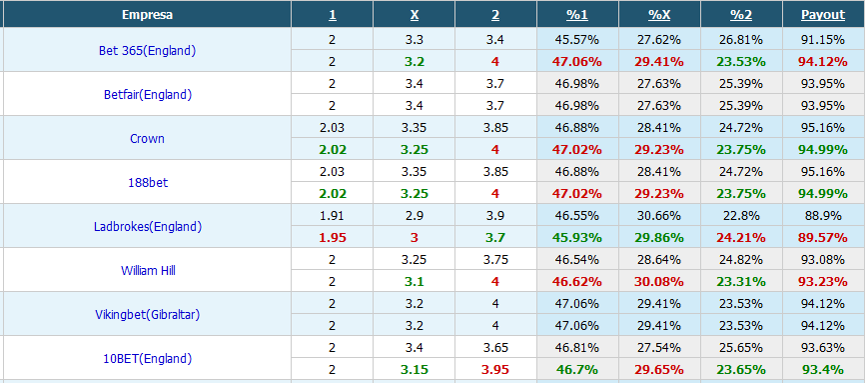This screenshot has width=868, height=383.
Task: Sort table by Payout header
Action: (x=823, y=15)
